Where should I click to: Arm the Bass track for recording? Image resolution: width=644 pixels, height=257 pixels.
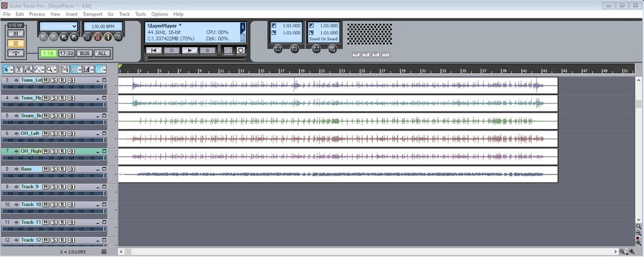pos(62,169)
